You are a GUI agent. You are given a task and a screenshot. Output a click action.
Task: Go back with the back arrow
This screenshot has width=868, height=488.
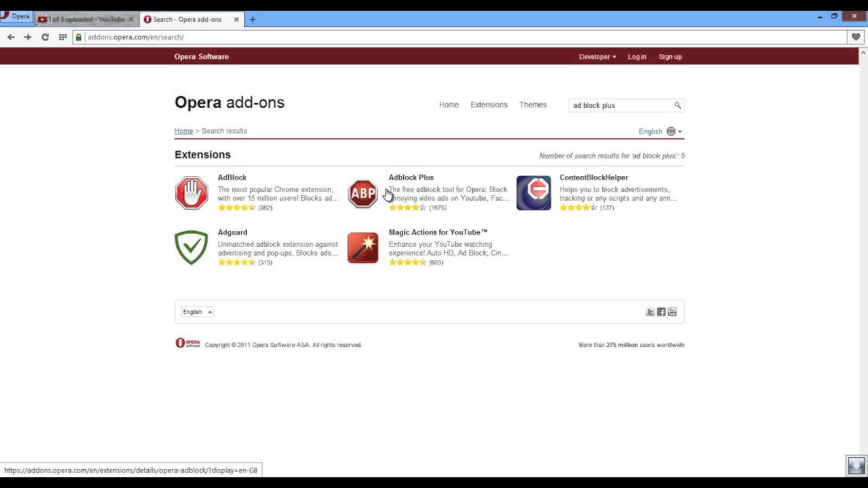(x=11, y=37)
